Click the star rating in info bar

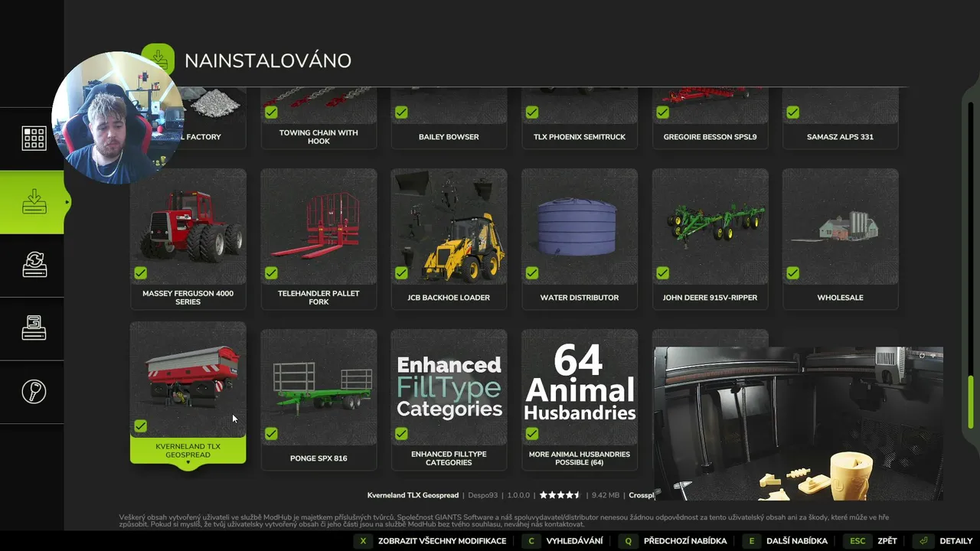click(x=561, y=495)
